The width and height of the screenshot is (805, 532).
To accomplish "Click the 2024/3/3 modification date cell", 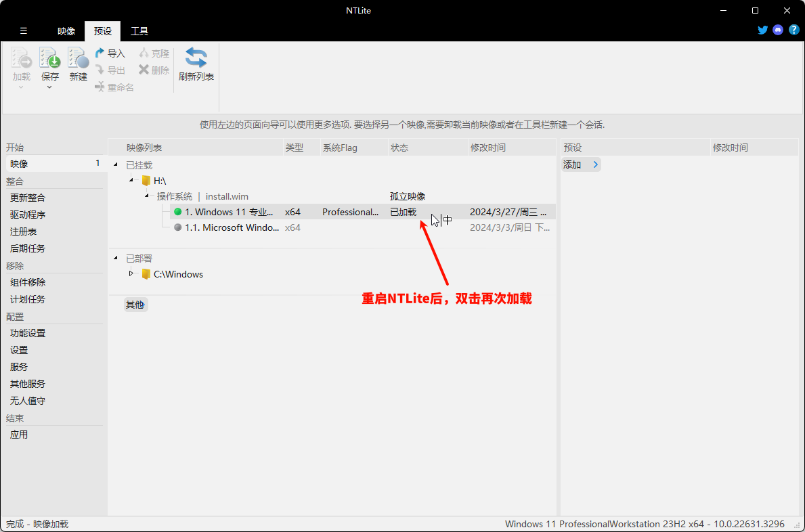I will pos(510,227).
